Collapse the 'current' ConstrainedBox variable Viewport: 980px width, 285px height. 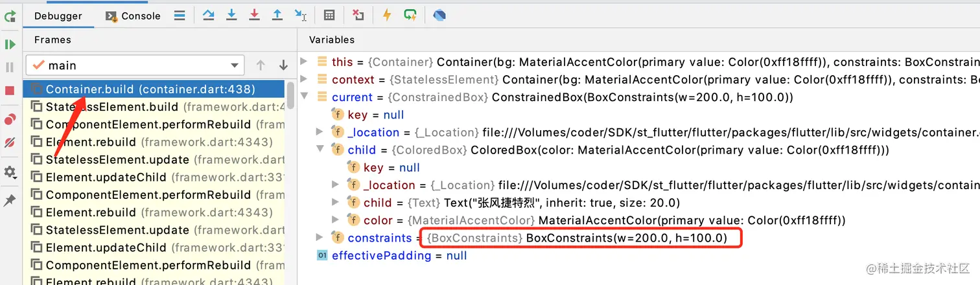coord(304,97)
